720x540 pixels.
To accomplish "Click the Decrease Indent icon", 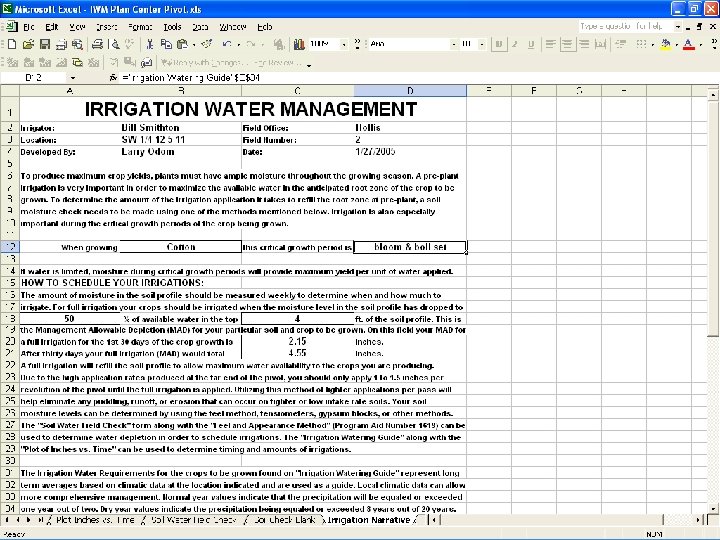I will pos(621,44).
